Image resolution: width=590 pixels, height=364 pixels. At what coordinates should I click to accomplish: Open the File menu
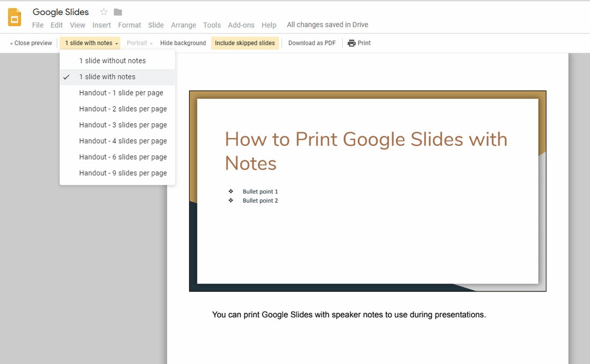38,25
